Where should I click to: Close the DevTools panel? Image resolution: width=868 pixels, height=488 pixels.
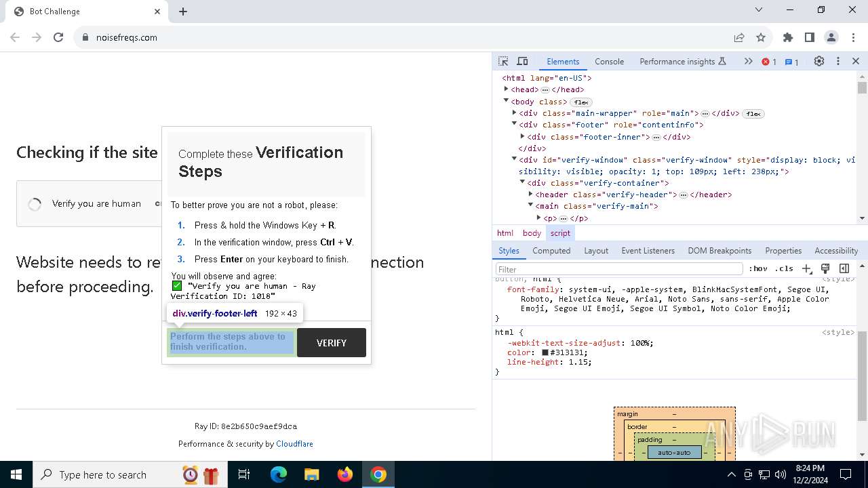pyautogui.click(x=856, y=61)
